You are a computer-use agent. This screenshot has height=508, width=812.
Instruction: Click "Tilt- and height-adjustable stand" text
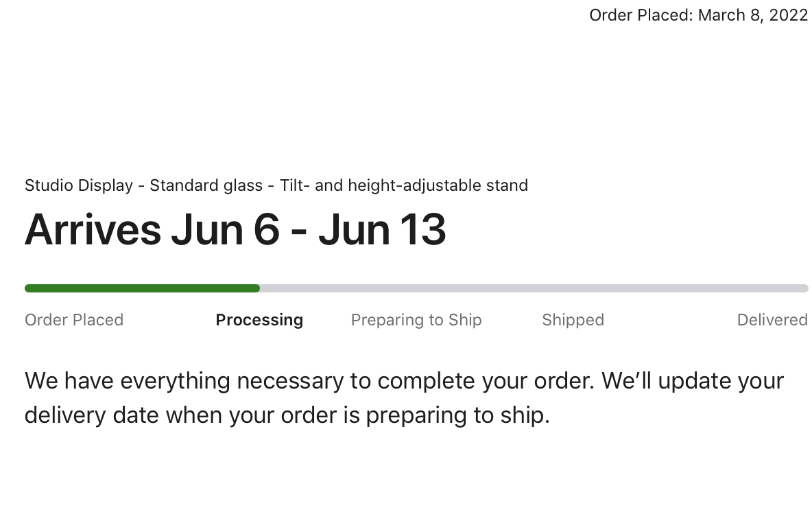click(403, 185)
